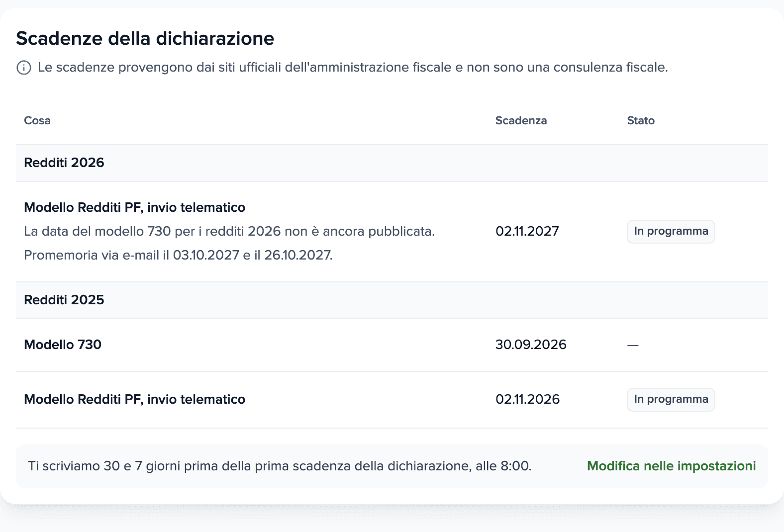This screenshot has height=532, width=784.
Task: Select the 'Stato' column header
Action: (641, 121)
